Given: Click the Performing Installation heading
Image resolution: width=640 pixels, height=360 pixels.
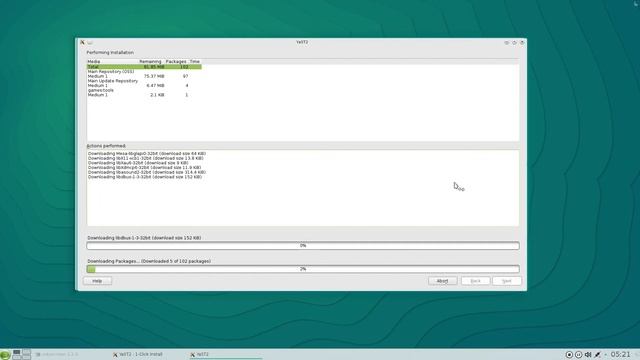Looking at the screenshot, I should pyautogui.click(x=110, y=53).
